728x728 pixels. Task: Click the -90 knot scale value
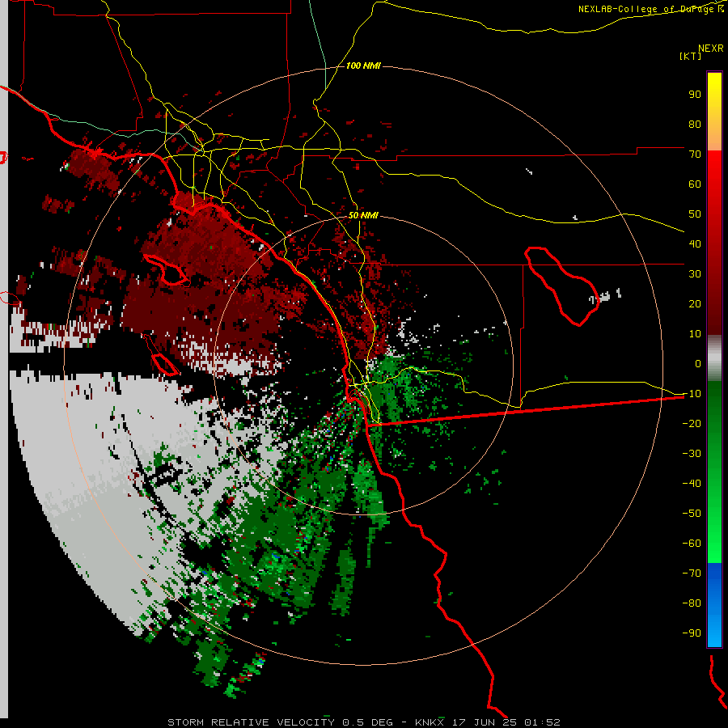point(692,633)
